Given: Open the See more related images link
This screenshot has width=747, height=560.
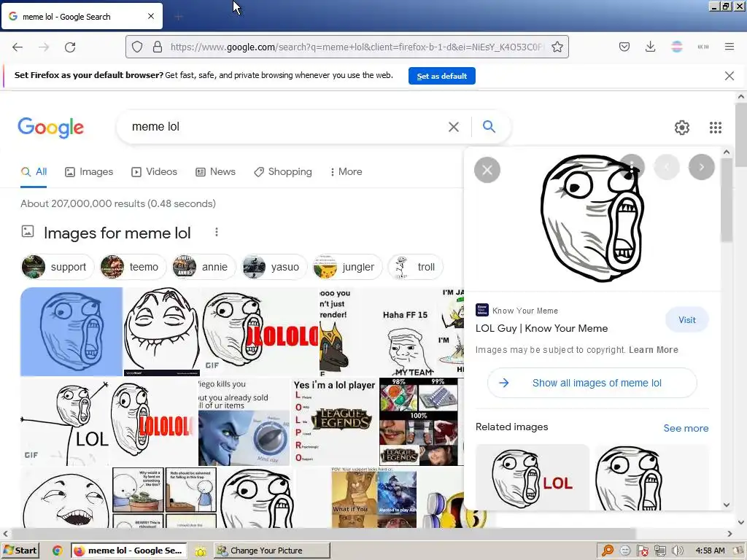Looking at the screenshot, I should tap(686, 428).
